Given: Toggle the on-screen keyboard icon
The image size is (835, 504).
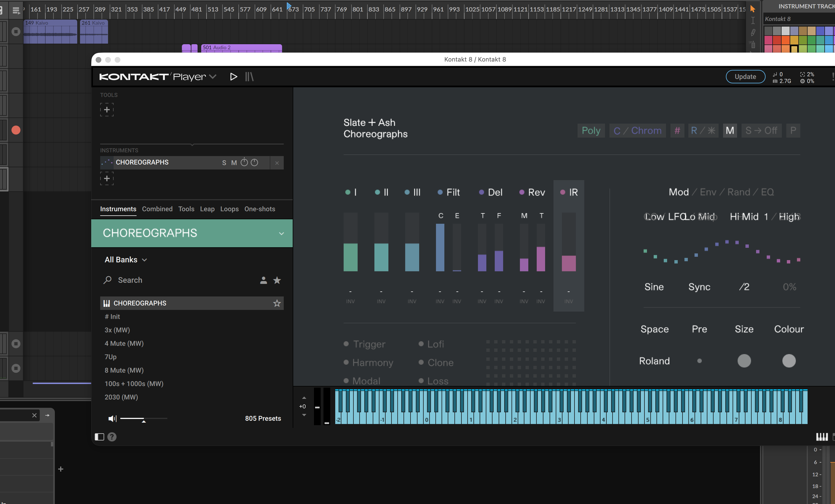Looking at the screenshot, I should coord(822,437).
